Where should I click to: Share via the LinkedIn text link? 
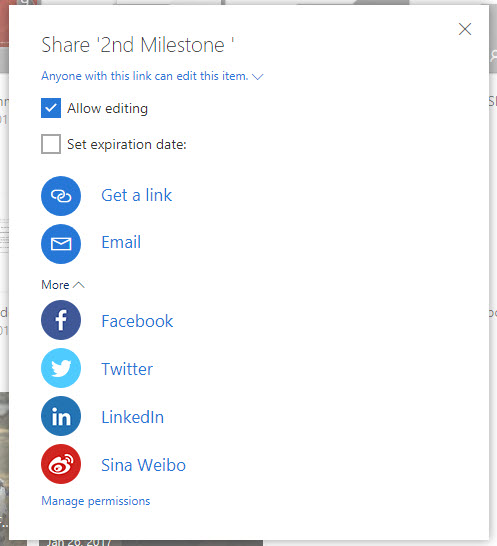tap(133, 417)
